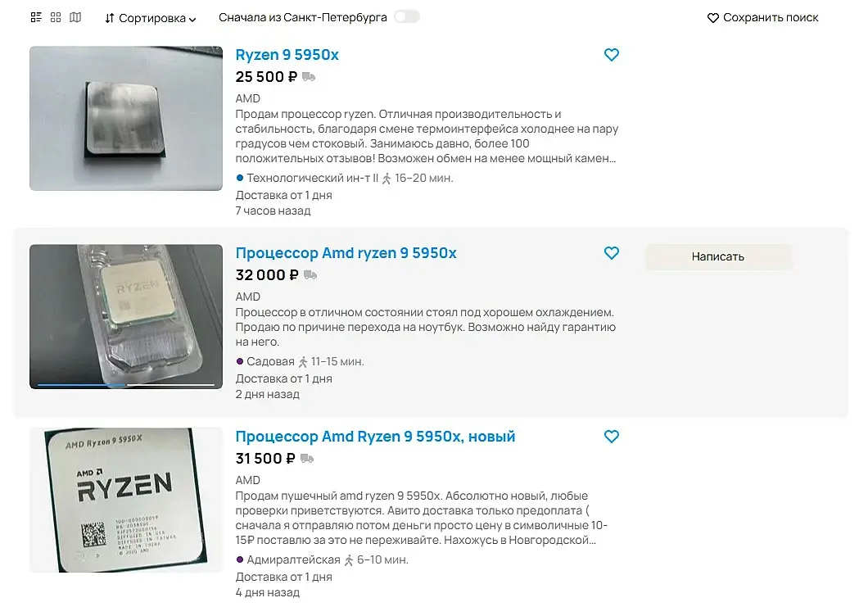The height and width of the screenshot is (616, 859).
Task: Click the Садовая metro station label
Action: pyautogui.click(x=270, y=361)
